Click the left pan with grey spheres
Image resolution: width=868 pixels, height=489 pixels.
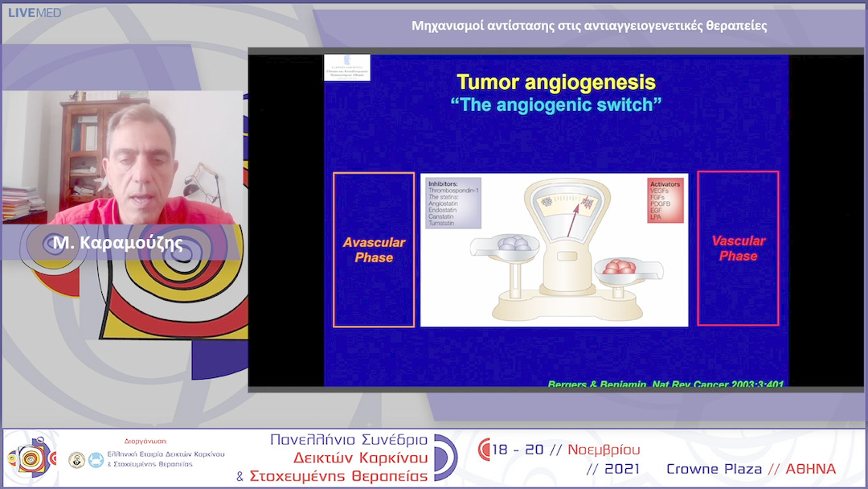point(504,246)
